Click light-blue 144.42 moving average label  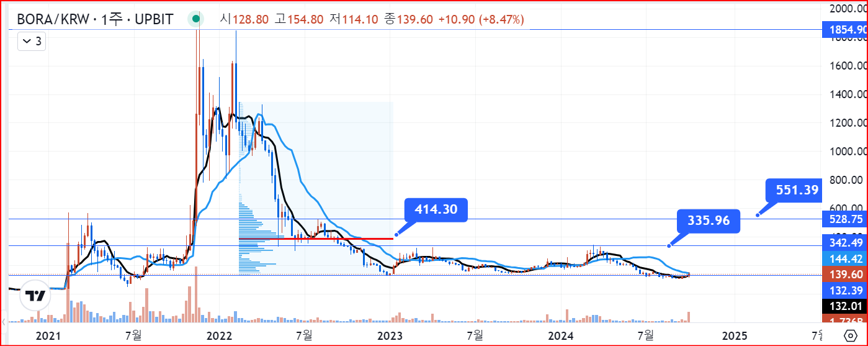[844, 258]
